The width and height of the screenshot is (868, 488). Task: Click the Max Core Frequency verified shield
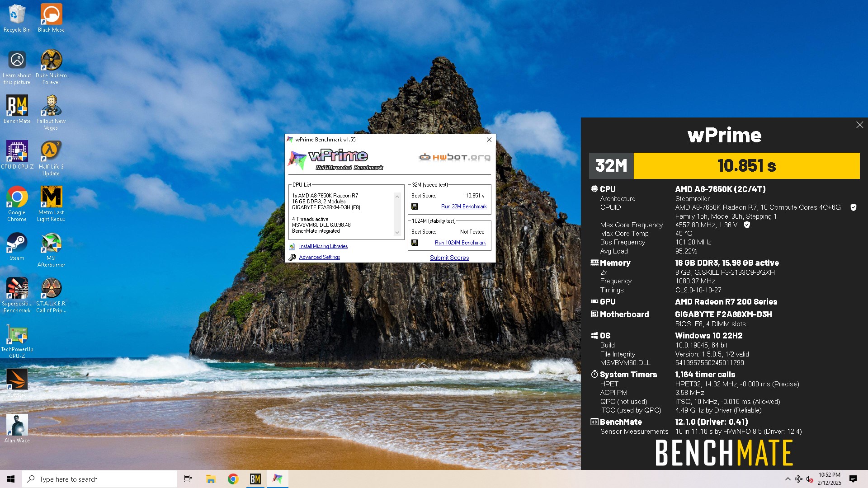click(x=747, y=225)
